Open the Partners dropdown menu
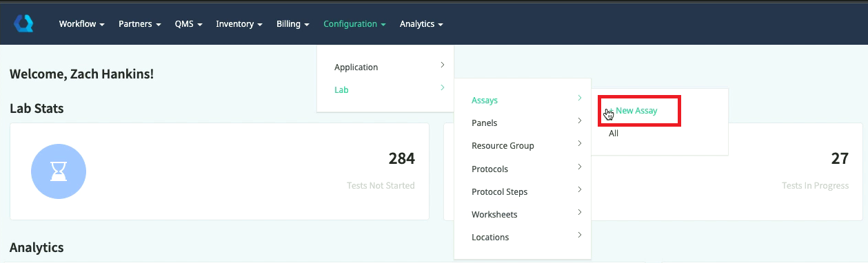 click(139, 24)
